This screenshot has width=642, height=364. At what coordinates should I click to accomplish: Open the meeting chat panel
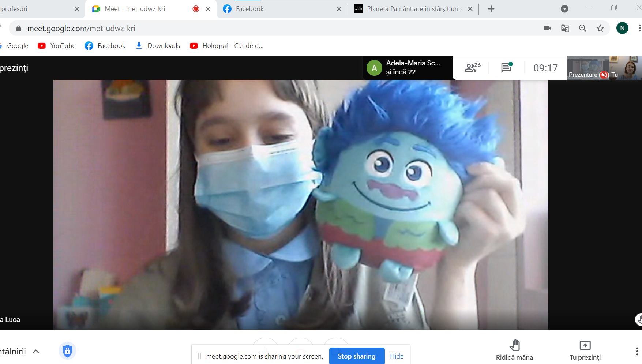click(x=506, y=68)
